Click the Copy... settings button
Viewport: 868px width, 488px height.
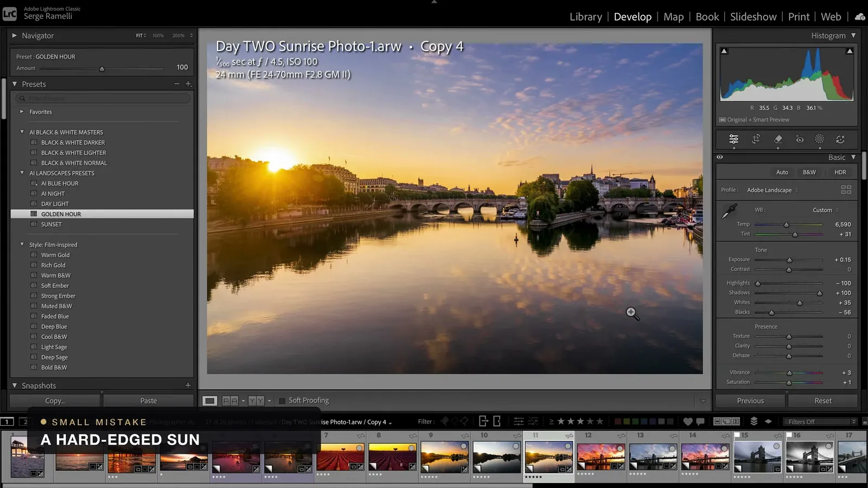click(x=55, y=401)
